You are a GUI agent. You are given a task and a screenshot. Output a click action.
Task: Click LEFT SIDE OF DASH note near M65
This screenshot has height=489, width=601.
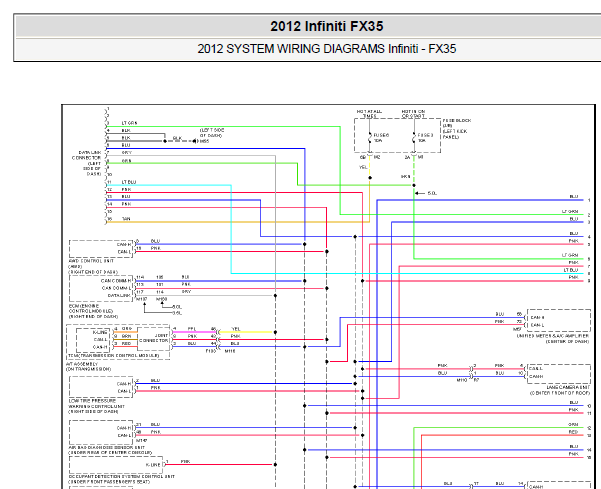coord(212,133)
